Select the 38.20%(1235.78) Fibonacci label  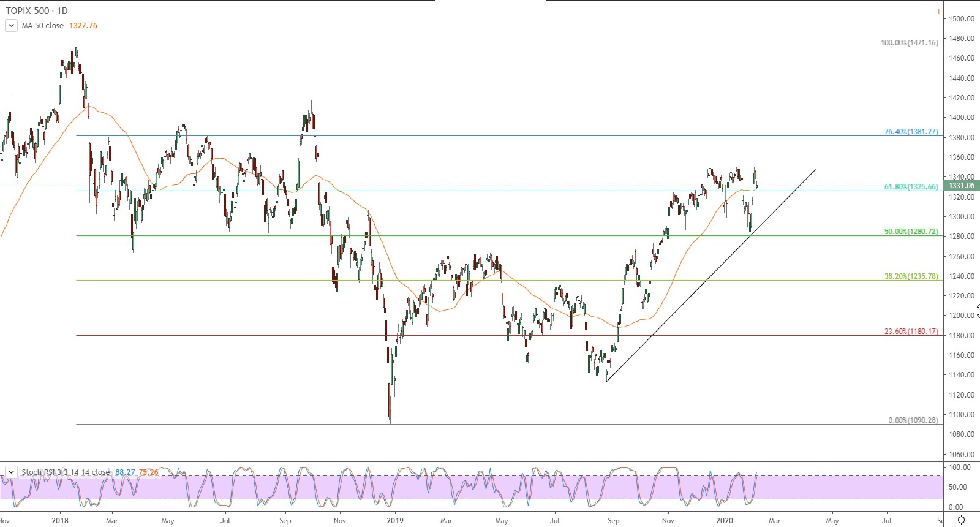tap(911, 276)
